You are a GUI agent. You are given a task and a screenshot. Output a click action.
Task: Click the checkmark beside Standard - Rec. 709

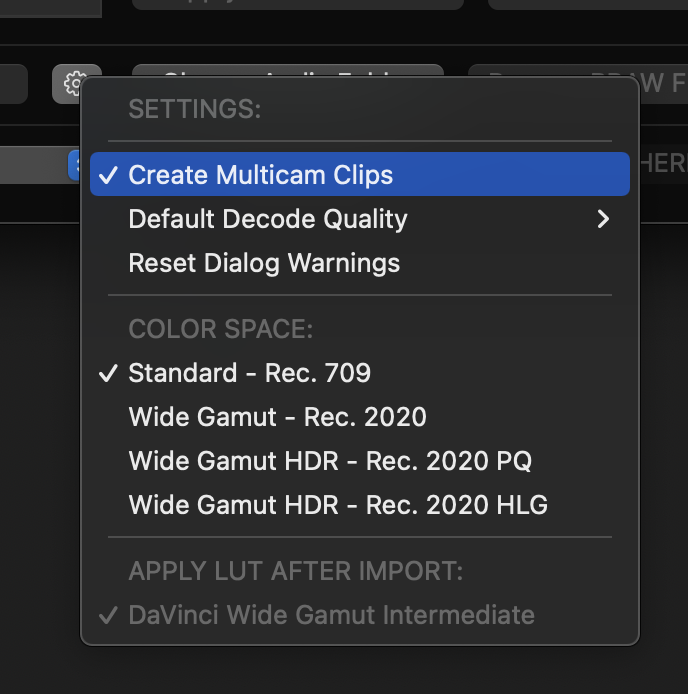[x=108, y=373]
